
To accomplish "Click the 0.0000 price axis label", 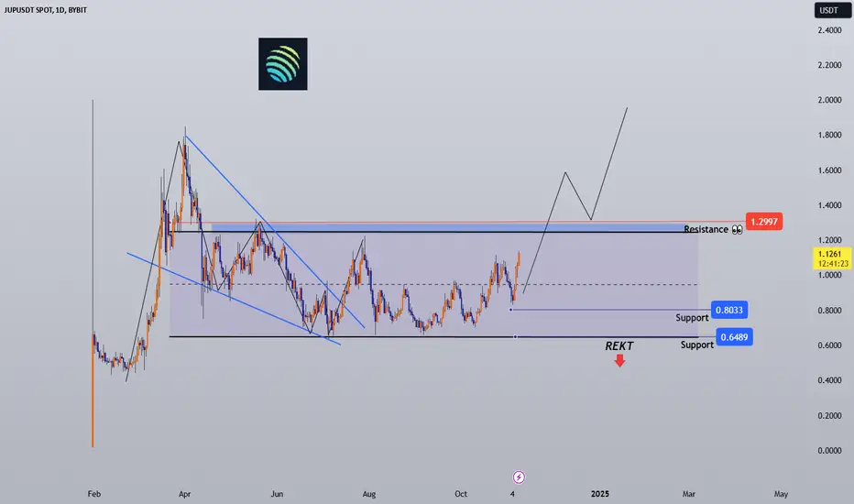I will [829, 451].
